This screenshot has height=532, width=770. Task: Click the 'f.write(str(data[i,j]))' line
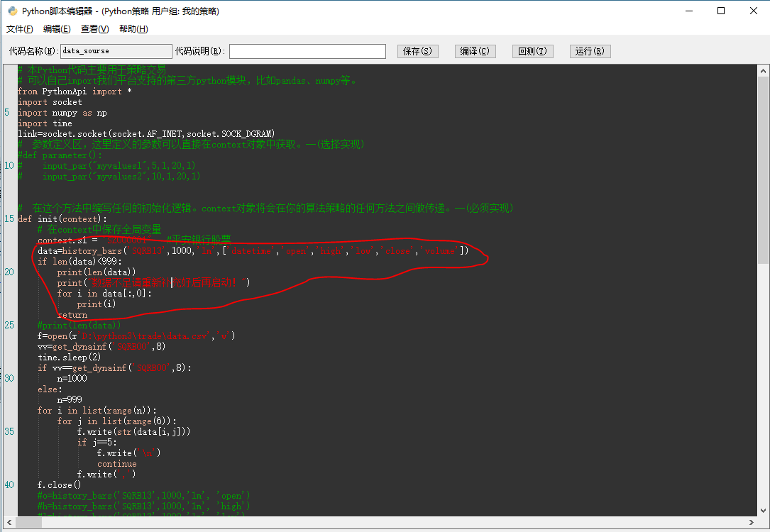[x=133, y=432]
